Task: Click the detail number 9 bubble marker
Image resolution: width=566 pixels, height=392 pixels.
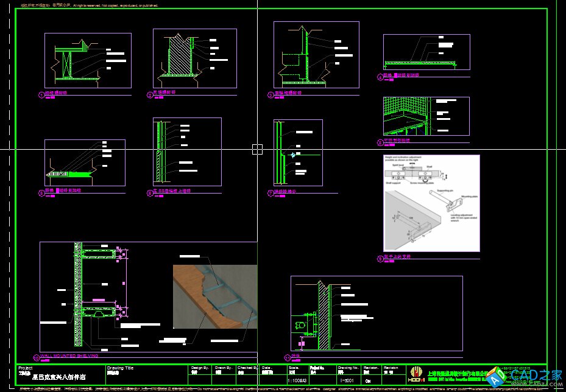Action: click(380, 258)
